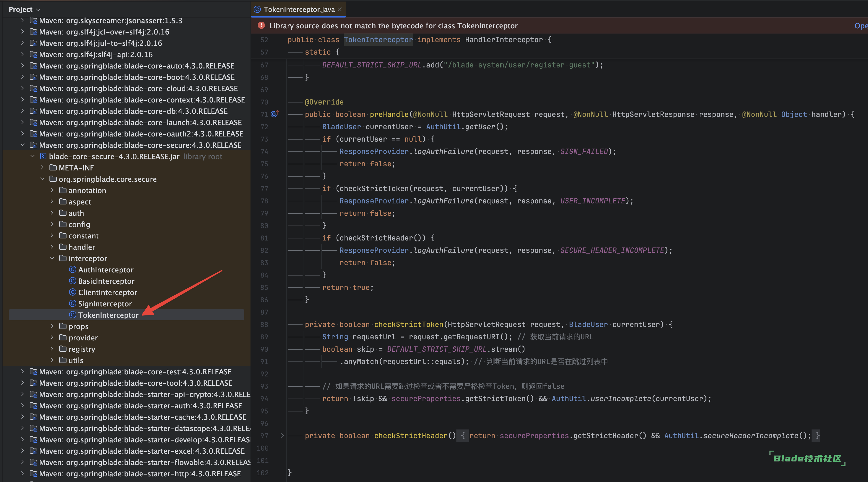
Task: Expand the aspect package
Action: pyautogui.click(x=52, y=202)
